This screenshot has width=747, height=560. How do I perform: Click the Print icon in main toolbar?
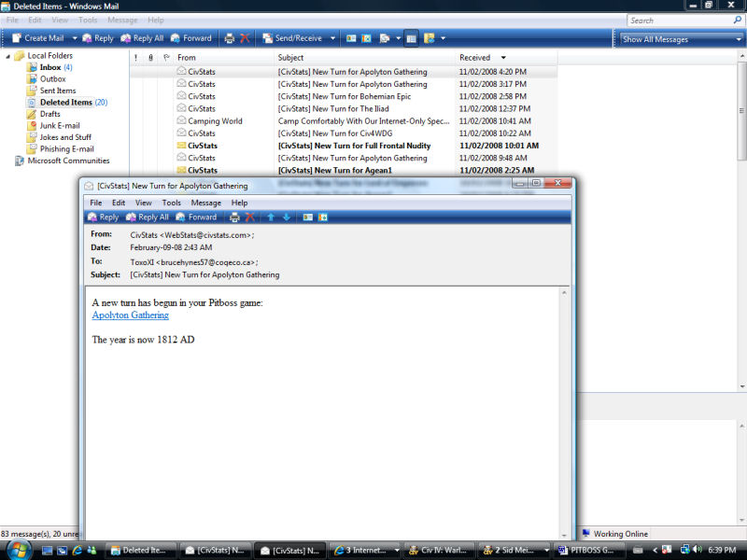(x=230, y=38)
